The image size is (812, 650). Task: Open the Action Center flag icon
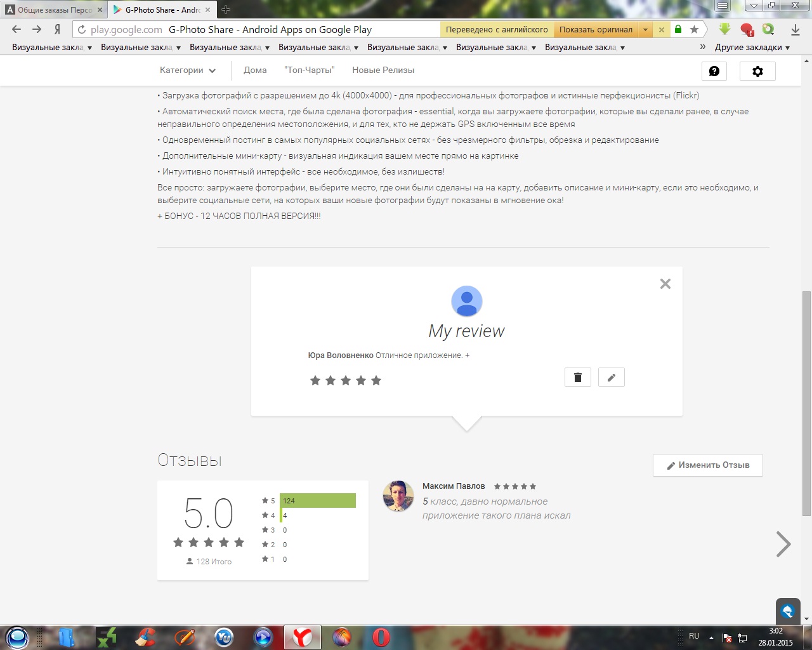727,638
